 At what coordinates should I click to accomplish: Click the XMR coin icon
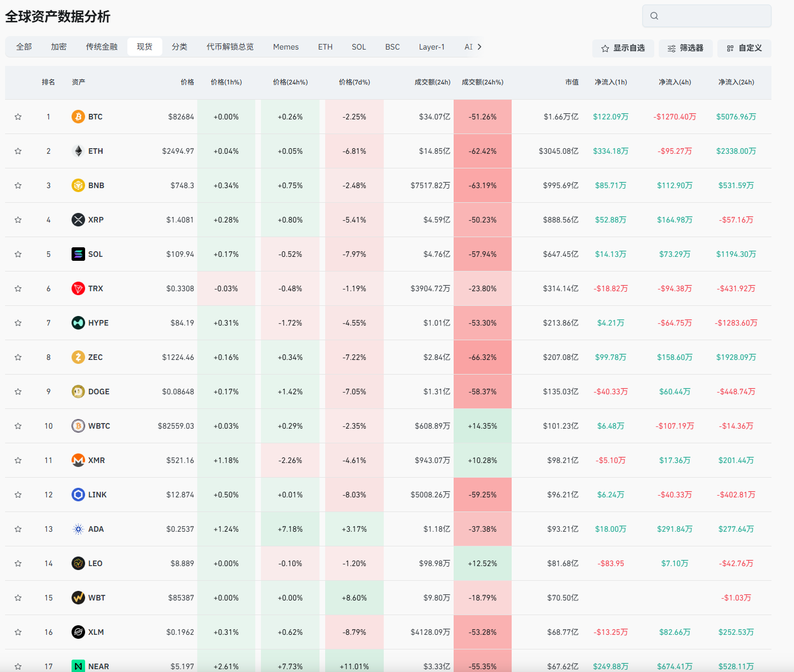[78, 460]
